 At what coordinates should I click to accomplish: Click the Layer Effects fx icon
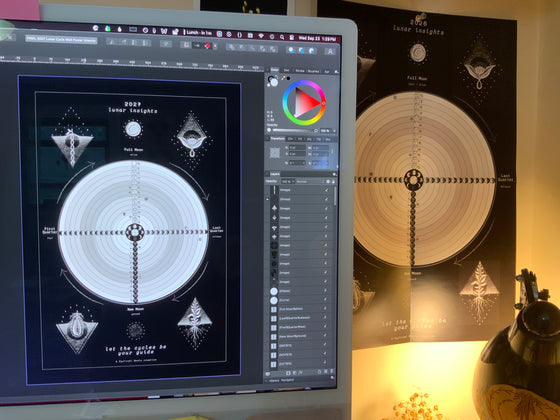[x=300, y=373]
